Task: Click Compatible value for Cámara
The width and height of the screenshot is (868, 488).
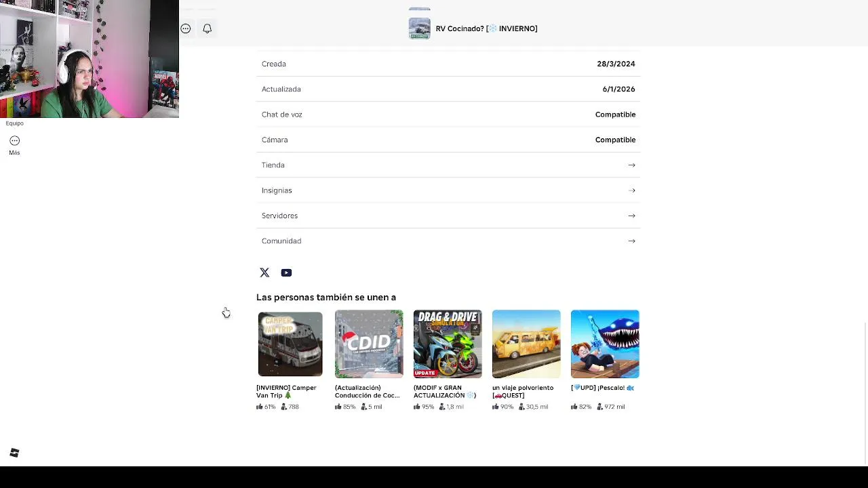Action: [x=615, y=140]
